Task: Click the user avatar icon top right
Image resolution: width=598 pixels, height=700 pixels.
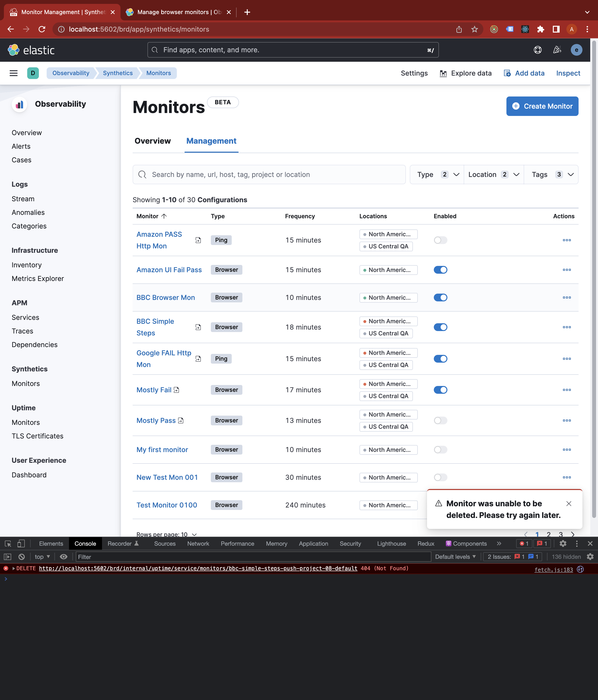Action: (577, 50)
